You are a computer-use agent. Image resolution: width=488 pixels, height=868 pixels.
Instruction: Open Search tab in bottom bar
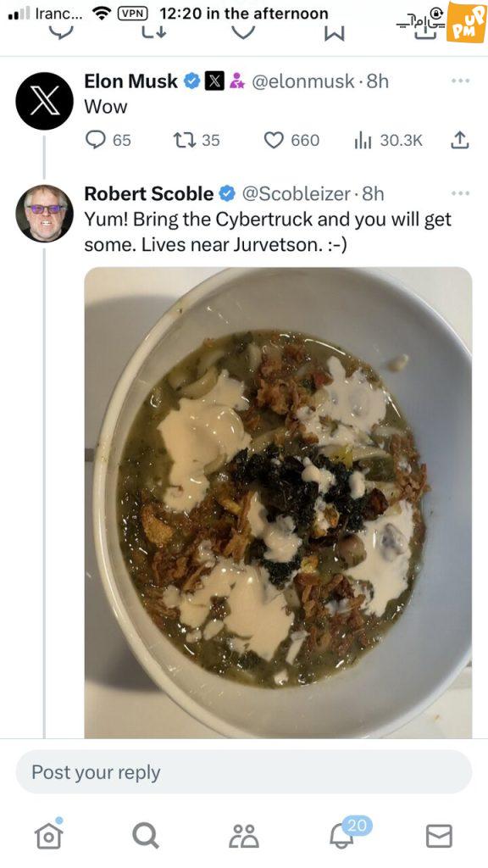[x=146, y=835]
